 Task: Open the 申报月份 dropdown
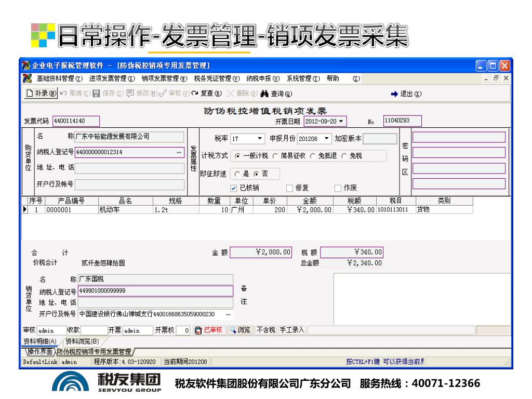click(326, 138)
